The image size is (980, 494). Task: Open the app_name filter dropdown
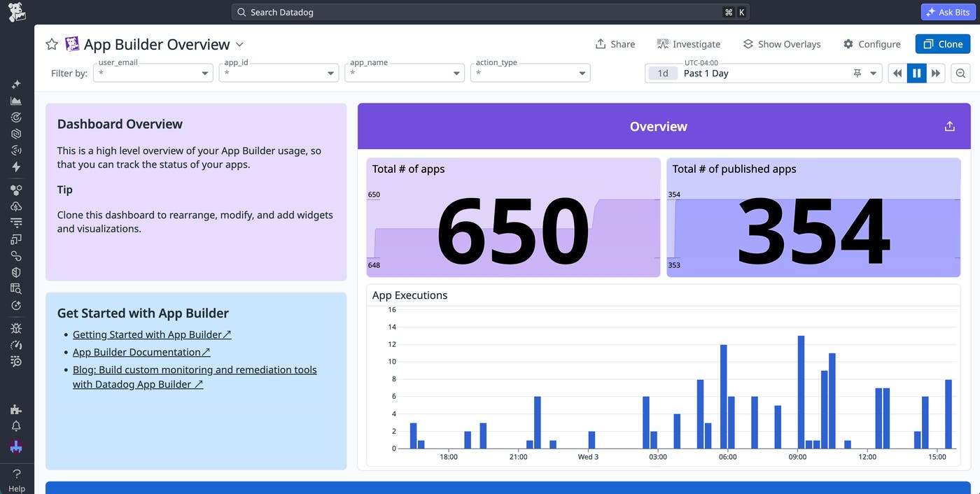[405, 73]
